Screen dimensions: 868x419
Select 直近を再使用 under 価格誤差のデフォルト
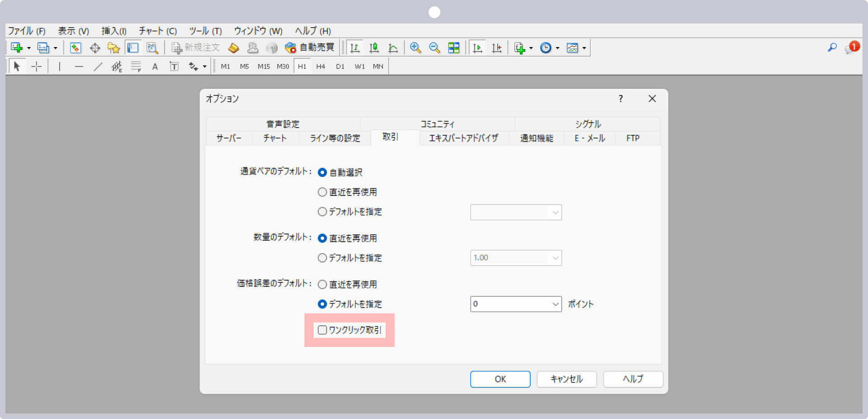point(347,285)
